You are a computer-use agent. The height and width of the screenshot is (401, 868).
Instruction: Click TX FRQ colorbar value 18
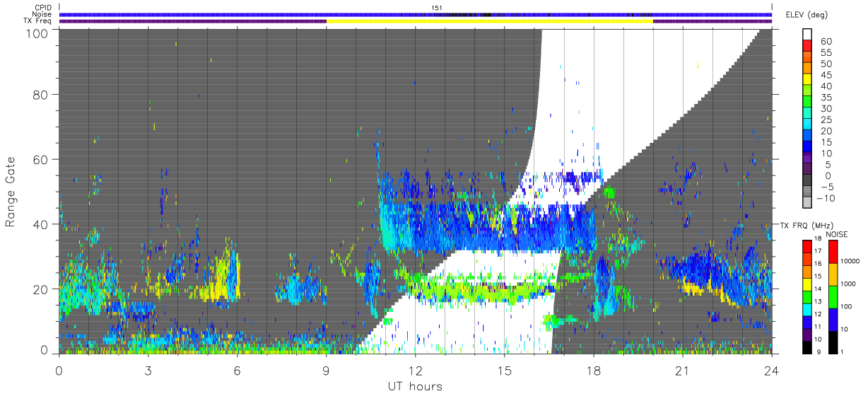click(x=817, y=240)
